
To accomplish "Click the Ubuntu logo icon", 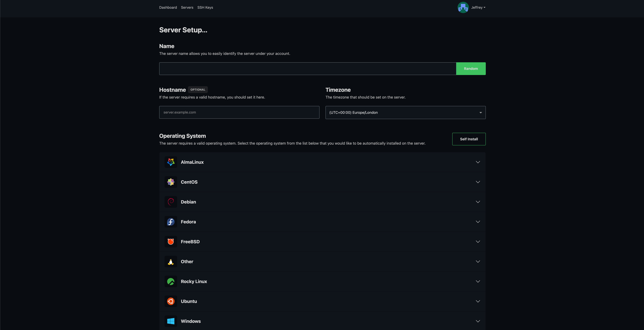I will coord(171,301).
